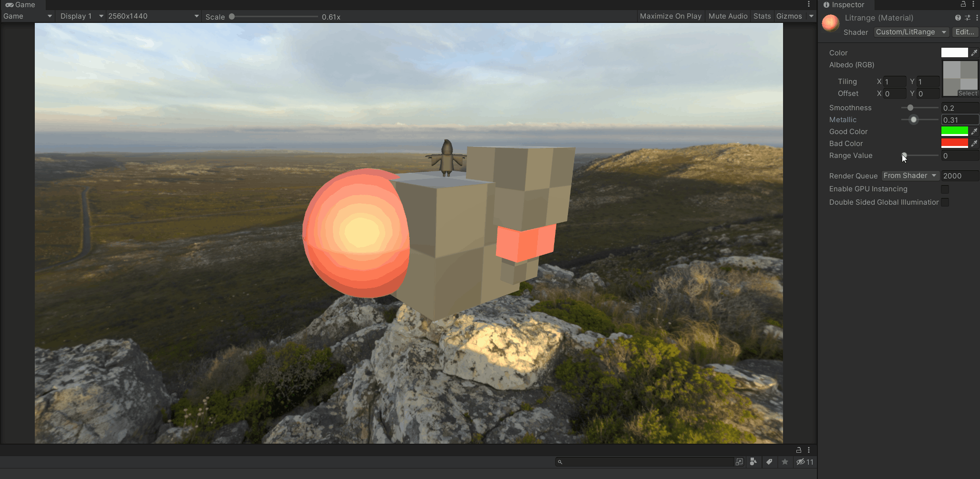This screenshot has width=980, height=479.
Task: Open search in Quick Search window icon
Action: click(x=739, y=462)
